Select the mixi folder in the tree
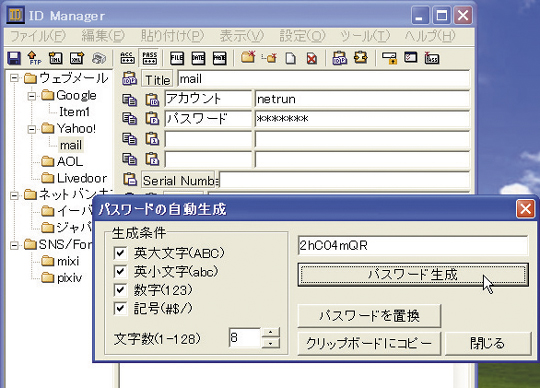The height and width of the screenshot is (388, 540). [x=68, y=261]
